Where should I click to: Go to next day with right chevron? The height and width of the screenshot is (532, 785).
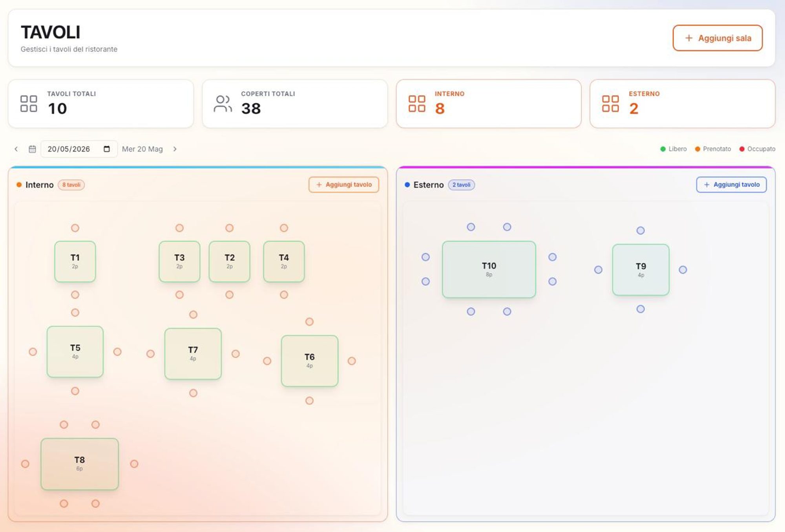(x=175, y=149)
